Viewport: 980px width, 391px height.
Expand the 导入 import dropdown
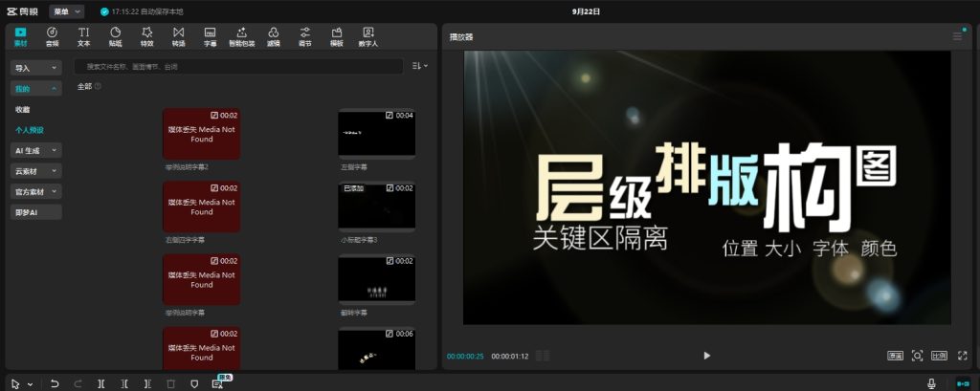click(36, 68)
